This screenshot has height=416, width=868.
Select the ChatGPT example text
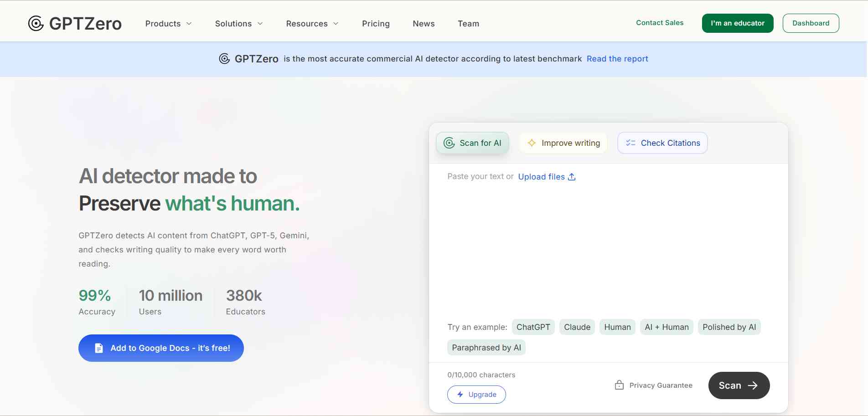click(533, 327)
